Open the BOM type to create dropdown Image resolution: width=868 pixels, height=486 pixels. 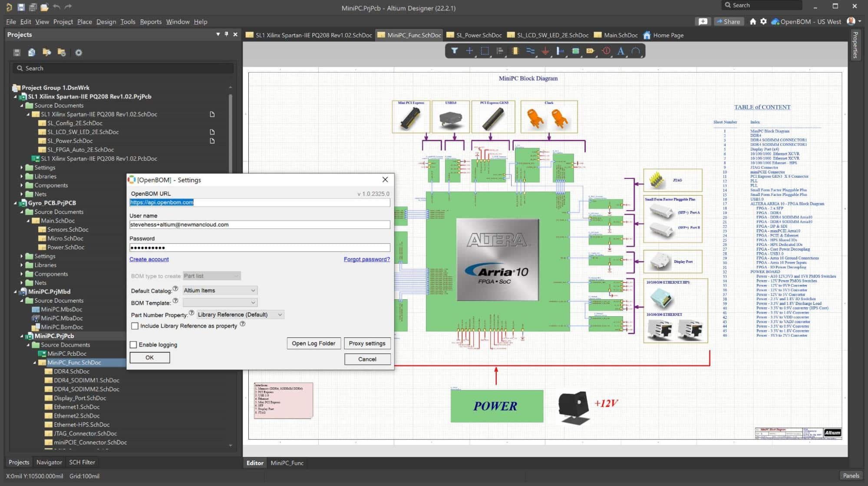pos(211,276)
